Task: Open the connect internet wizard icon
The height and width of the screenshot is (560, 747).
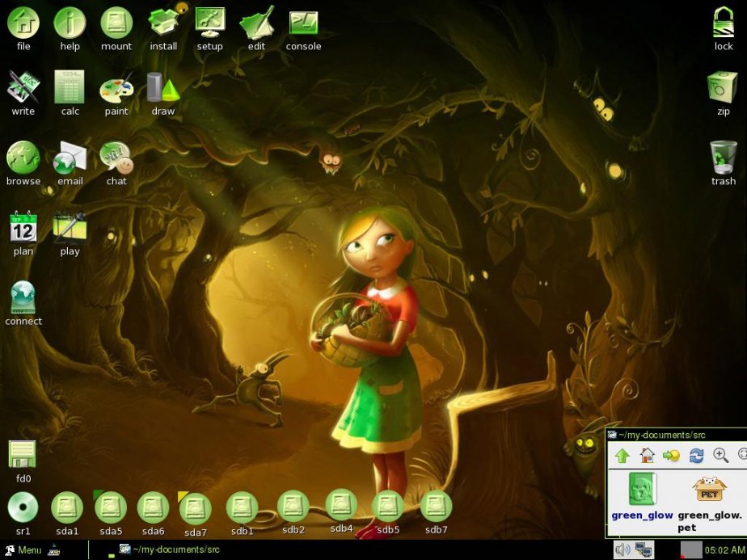Action: pos(23,297)
